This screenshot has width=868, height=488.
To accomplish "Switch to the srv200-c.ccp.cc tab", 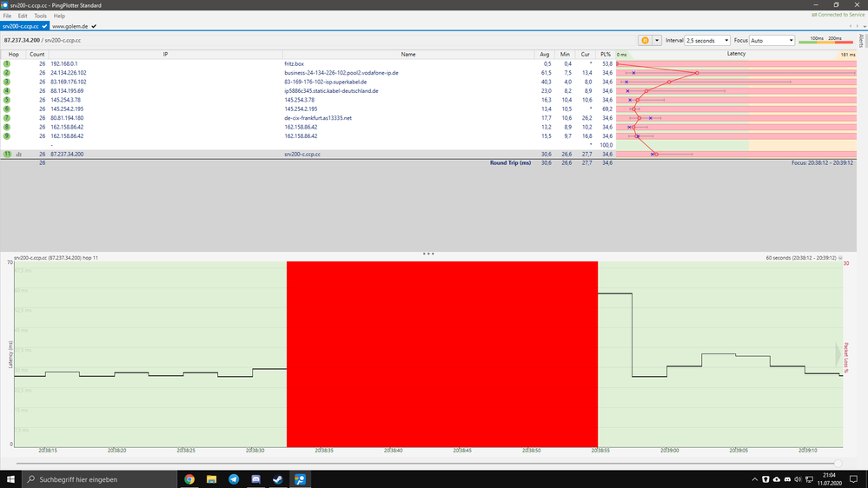I will pos(25,26).
